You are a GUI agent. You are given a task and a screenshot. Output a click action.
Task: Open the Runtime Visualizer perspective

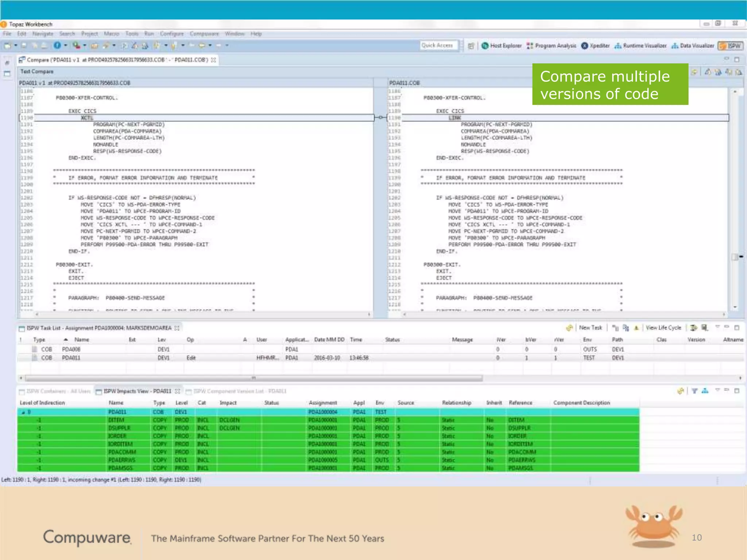click(x=640, y=46)
